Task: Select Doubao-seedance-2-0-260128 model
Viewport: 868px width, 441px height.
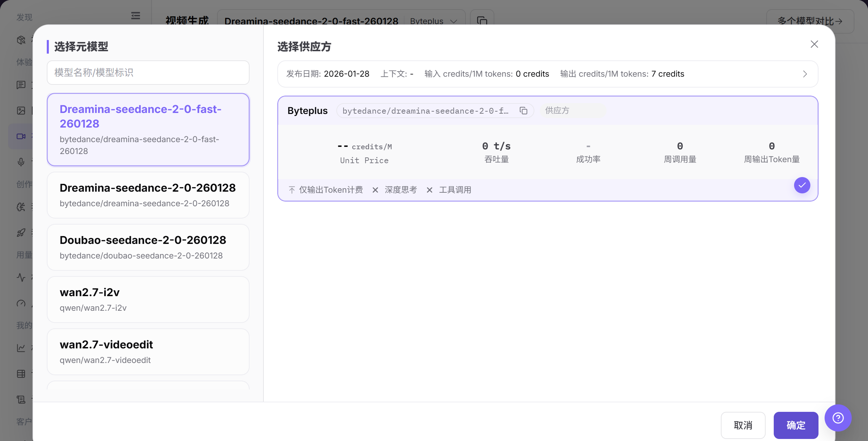Action: [148, 247]
